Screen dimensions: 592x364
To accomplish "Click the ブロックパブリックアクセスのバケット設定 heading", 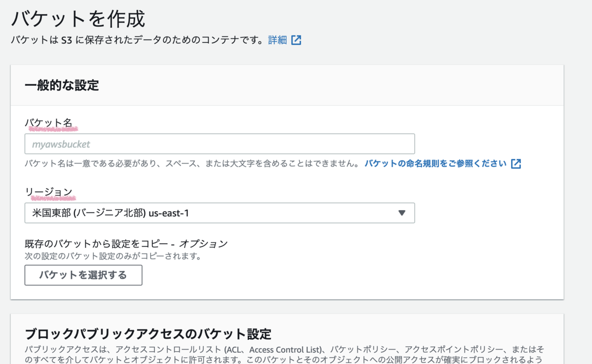I will 147,334.
